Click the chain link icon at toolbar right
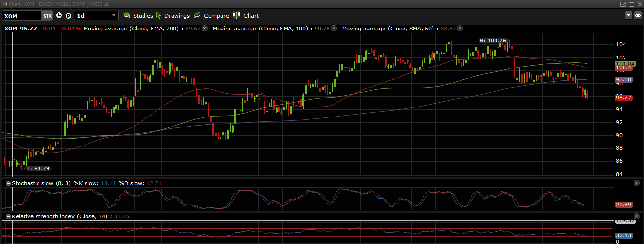 point(638,15)
